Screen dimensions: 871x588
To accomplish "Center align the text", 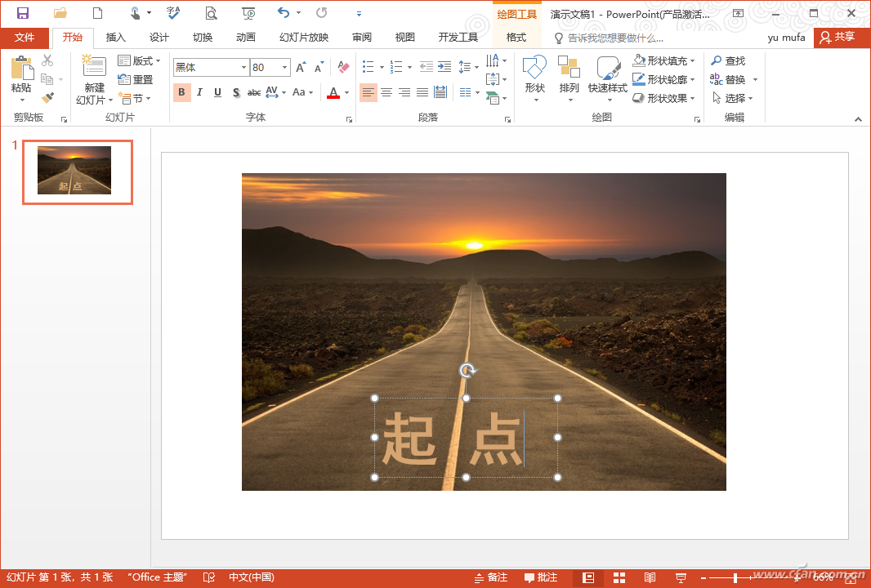I will click(x=386, y=92).
